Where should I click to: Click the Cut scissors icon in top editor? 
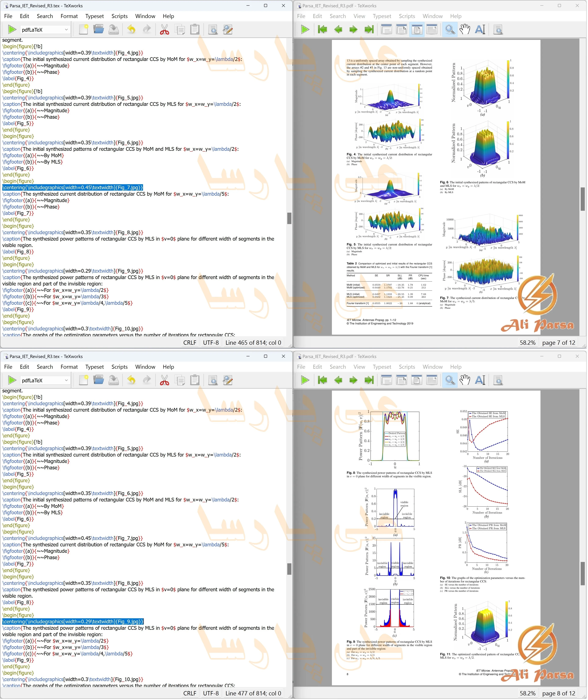pyautogui.click(x=165, y=30)
